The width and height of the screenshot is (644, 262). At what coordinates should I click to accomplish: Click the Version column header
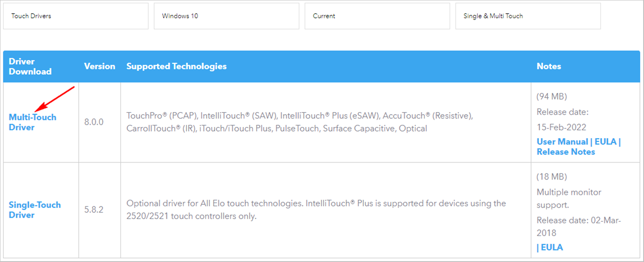point(99,66)
